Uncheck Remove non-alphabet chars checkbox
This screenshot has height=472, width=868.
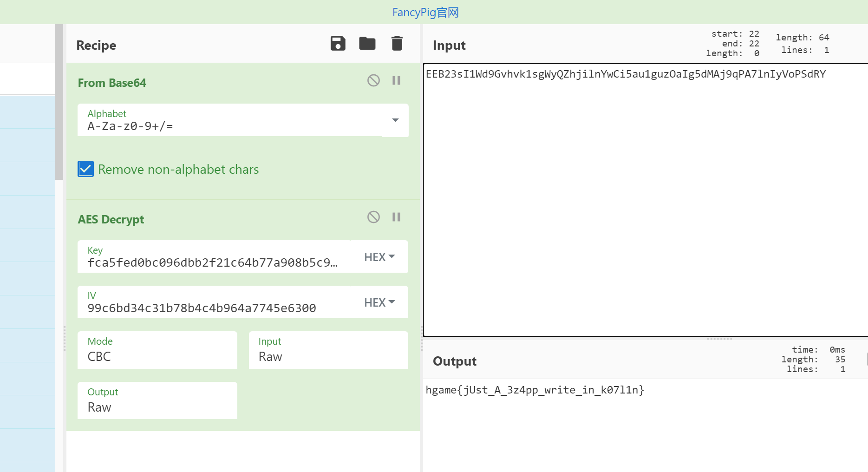click(x=86, y=169)
